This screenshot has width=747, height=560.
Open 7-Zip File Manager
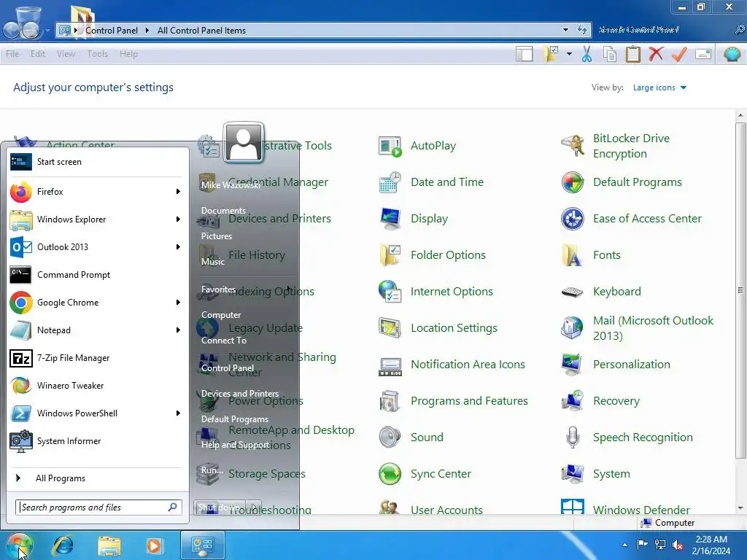point(96,357)
